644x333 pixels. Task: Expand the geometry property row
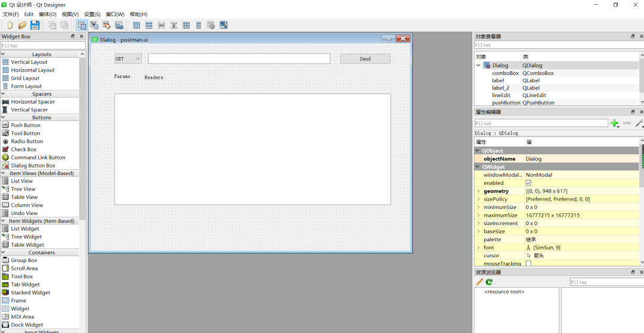pos(478,191)
